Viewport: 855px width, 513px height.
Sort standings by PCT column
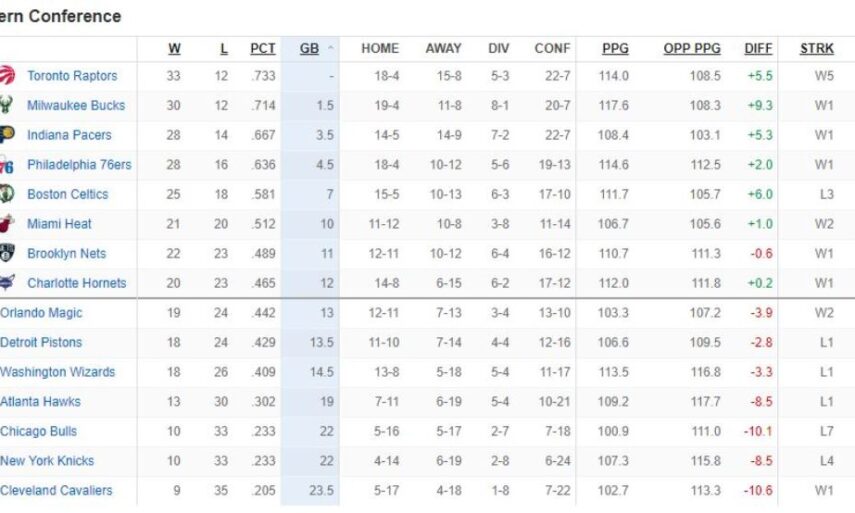tap(262, 48)
